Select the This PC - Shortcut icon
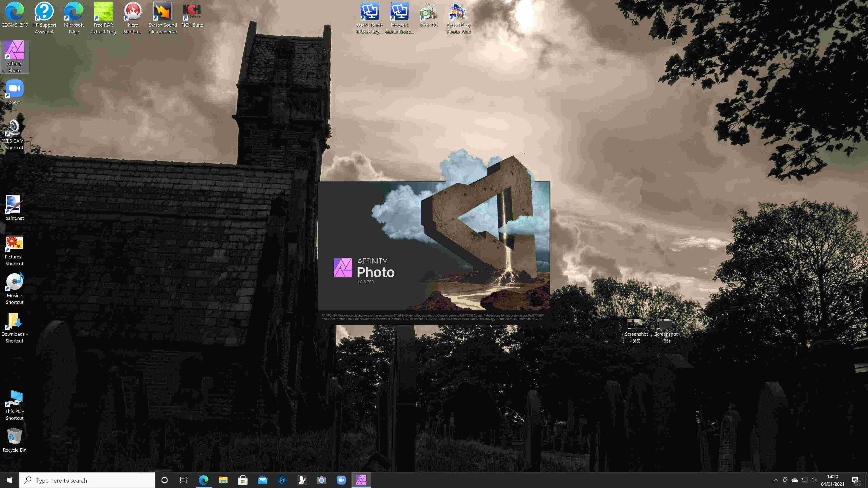This screenshot has width=868, height=488. click(14, 405)
